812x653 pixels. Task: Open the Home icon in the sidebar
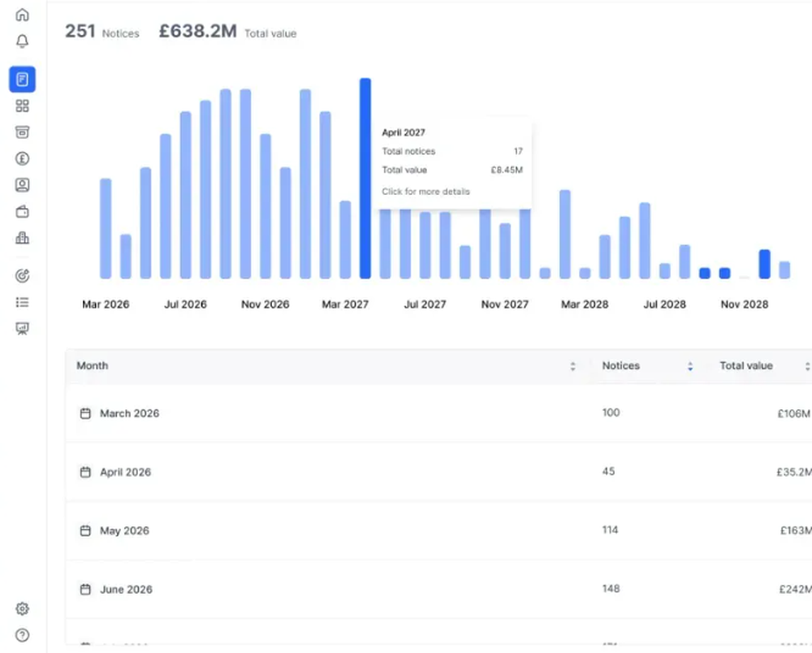pyautogui.click(x=22, y=14)
